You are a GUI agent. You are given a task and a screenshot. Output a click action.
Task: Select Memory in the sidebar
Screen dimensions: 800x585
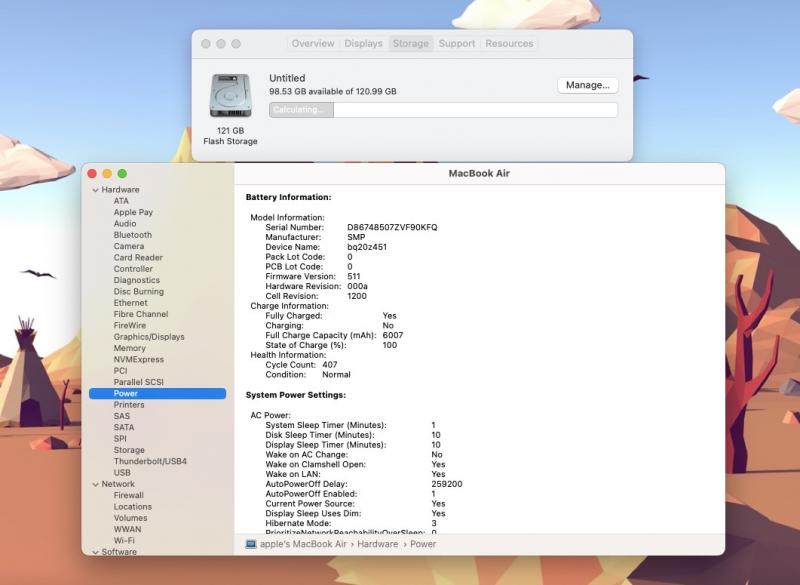129,348
